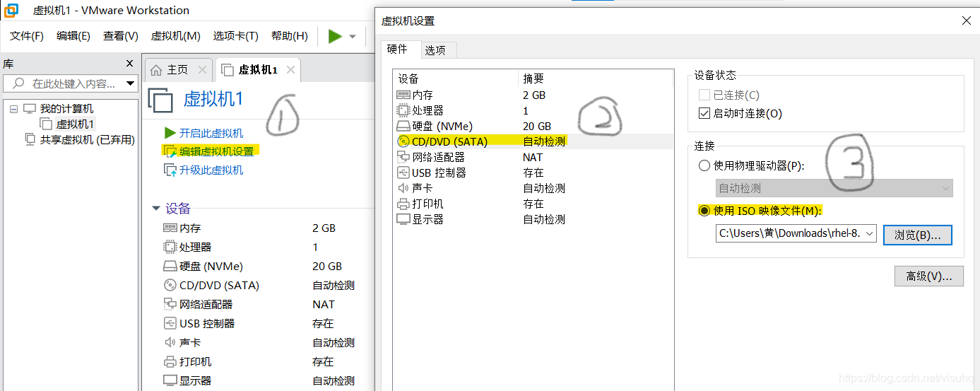Click the edit settings icon beside 编辑虚拟机设置
The height and width of the screenshot is (391, 980).
(170, 151)
